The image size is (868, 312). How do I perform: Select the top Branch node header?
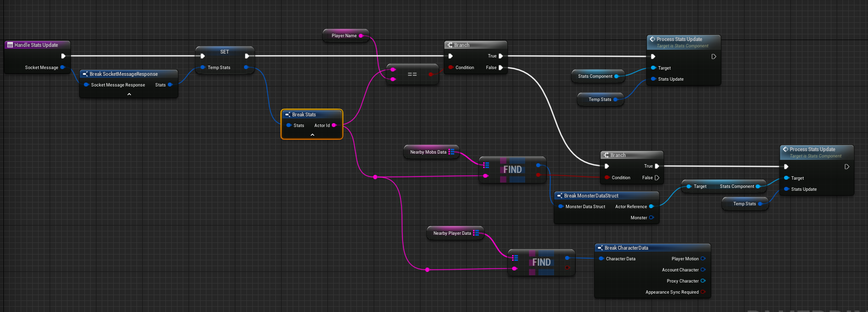coord(475,45)
